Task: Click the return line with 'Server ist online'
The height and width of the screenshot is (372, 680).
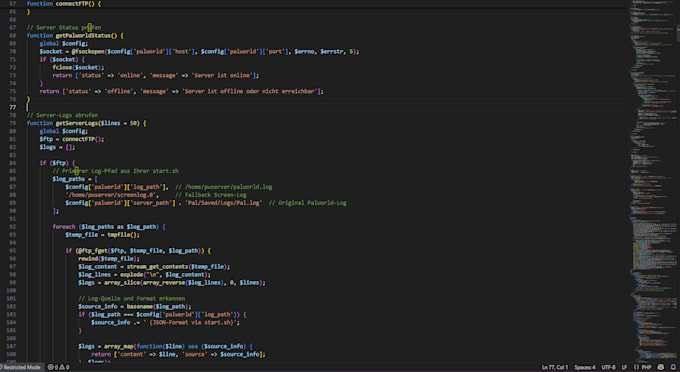Action: (156, 75)
